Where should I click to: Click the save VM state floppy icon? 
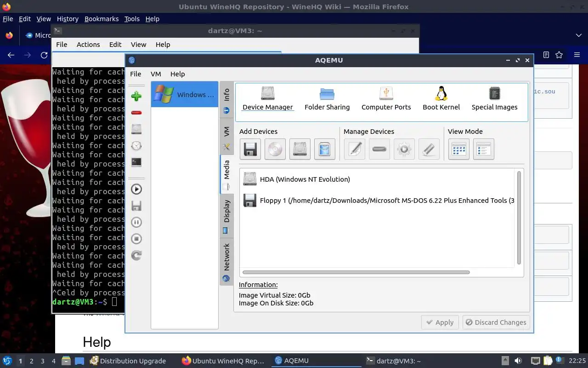pyautogui.click(x=136, y=206)
